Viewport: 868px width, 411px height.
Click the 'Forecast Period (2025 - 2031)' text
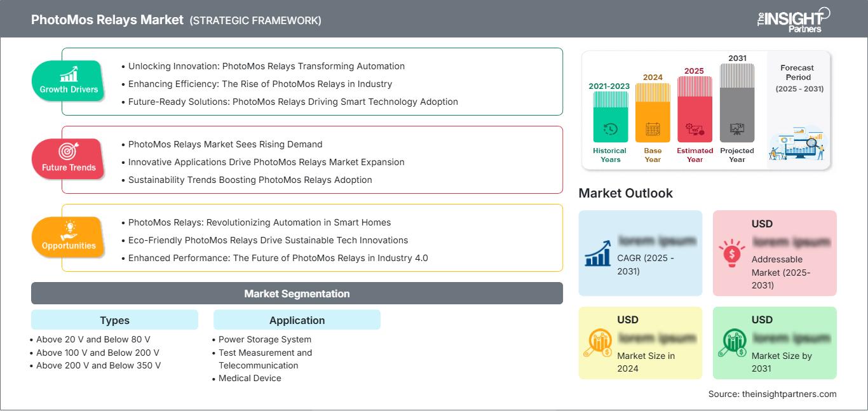point(799,78)
